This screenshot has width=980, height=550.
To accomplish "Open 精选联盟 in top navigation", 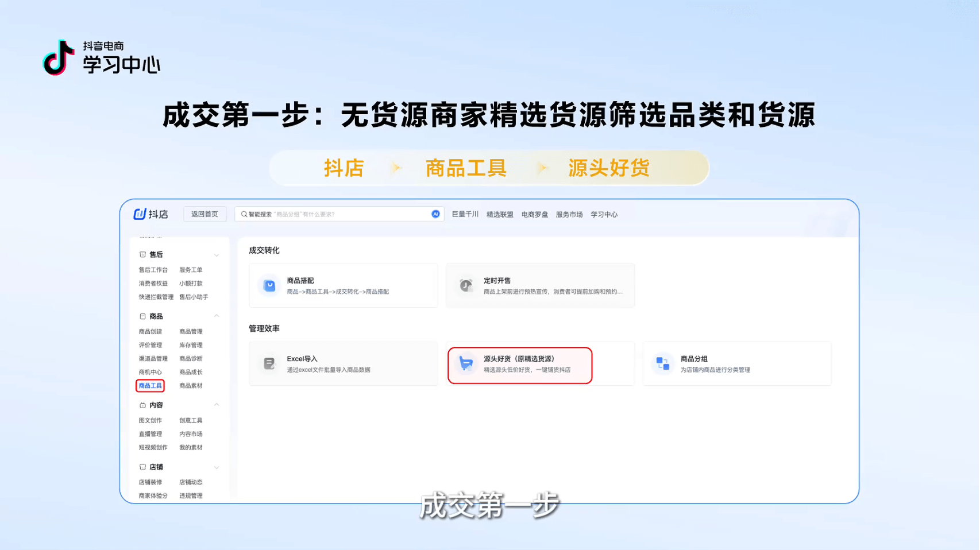I will 500,214.
